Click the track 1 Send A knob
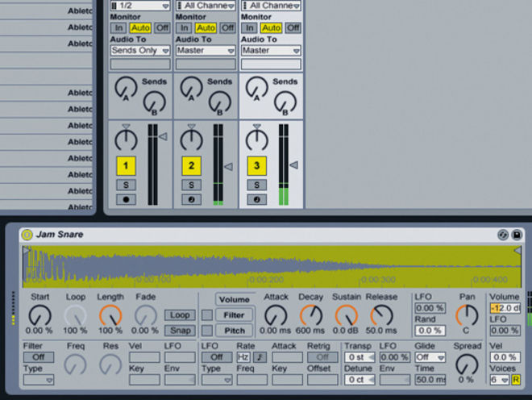This screenshot has width=532, height=400. coord(126,88)
